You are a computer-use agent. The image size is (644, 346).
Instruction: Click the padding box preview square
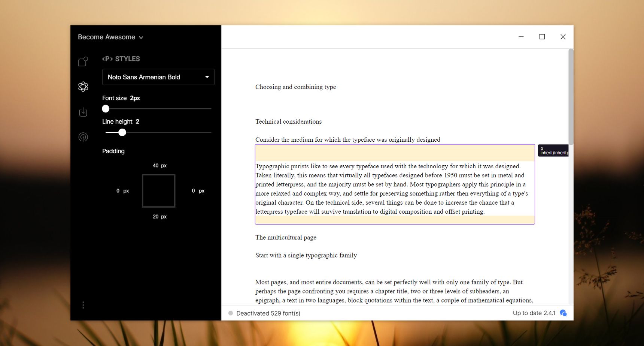pyautogui.click(x=159, y=191)
